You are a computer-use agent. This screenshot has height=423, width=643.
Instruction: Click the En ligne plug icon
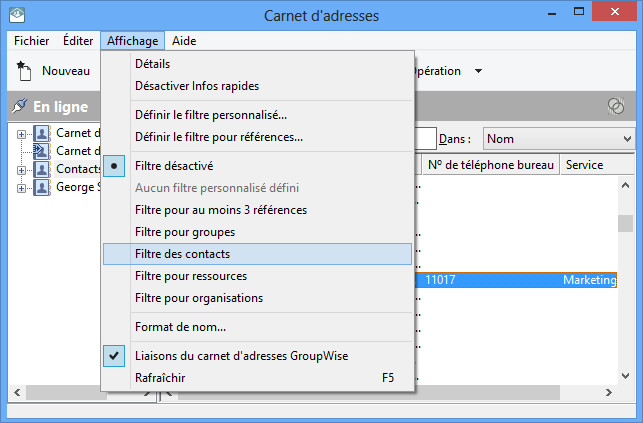pyautogui.click(x=19, y=106)
